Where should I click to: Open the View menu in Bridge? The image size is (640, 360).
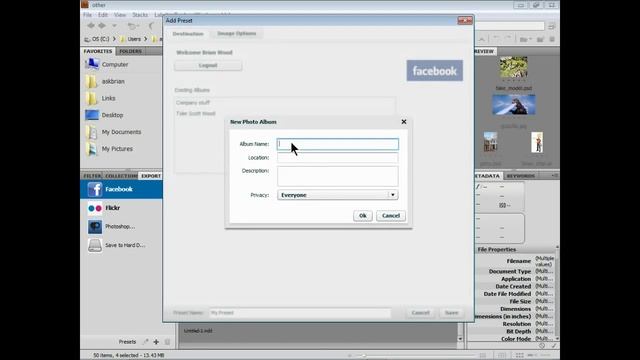[x=120, y=15]
